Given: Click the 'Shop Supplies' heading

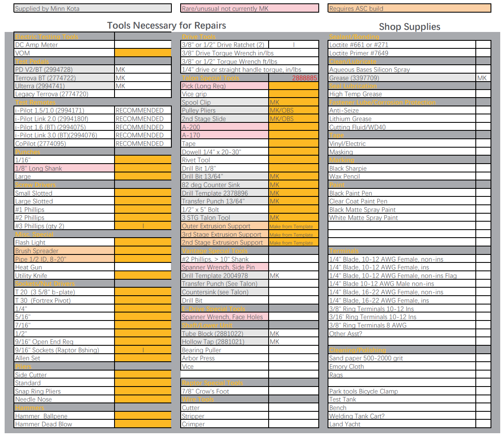Looking at the screenshot, I should 410,26.
